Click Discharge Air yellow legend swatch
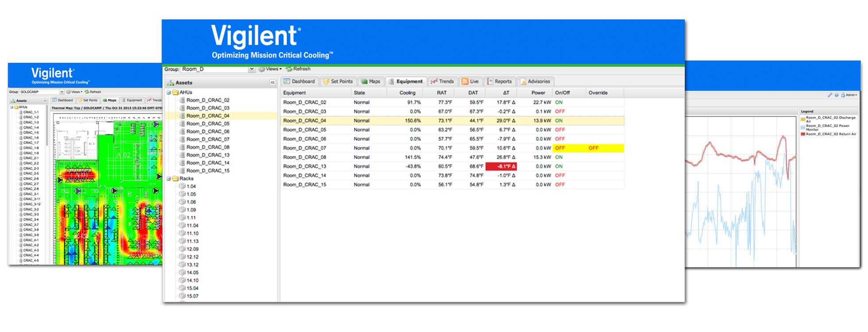The height and width of the screenshot is (332, 868). (803, 119)
